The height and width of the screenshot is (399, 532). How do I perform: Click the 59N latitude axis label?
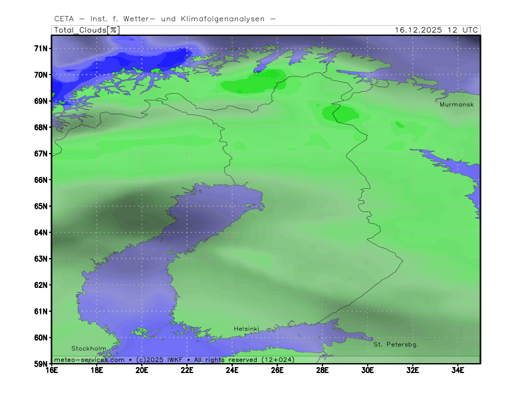(41, 364)
